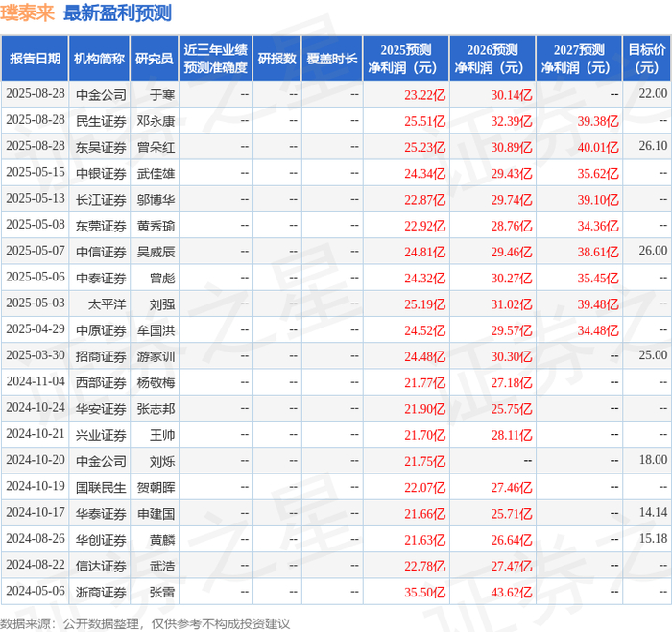Click the 研究员 column header
The height and width of the screenshot is (632, 672).
click(154, 59)
